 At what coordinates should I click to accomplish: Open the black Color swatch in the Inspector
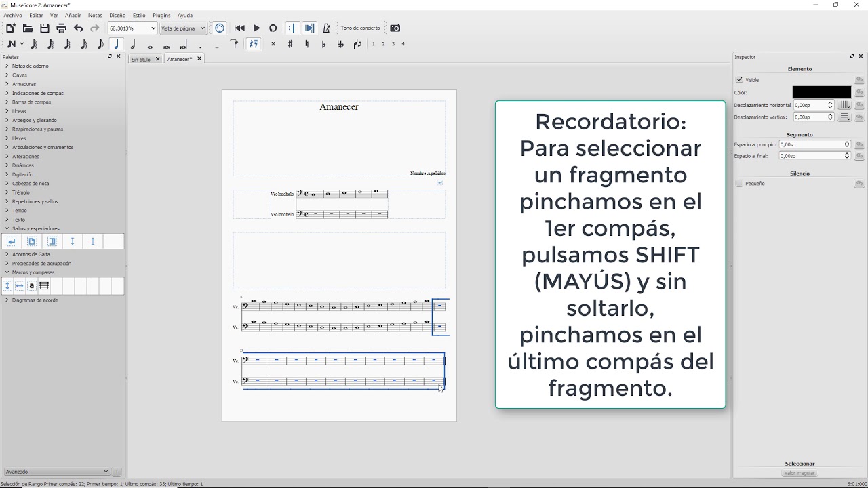coord(822,92)
